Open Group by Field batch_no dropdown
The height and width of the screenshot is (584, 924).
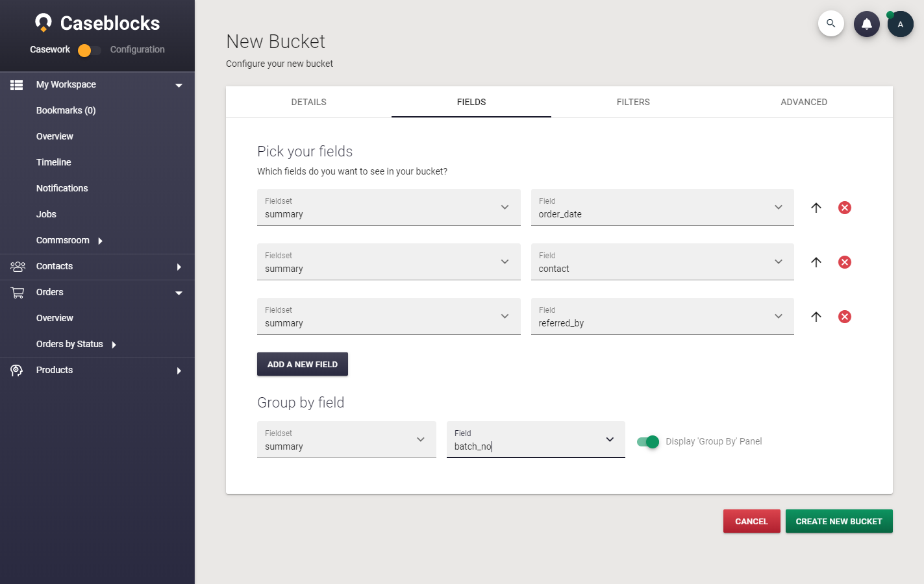pos(536,440)
